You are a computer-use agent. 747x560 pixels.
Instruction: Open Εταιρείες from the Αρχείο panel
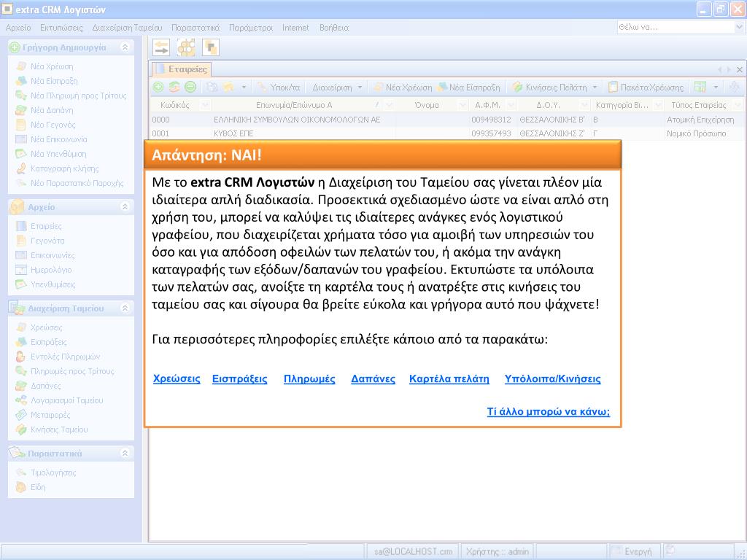click(46, 226)
